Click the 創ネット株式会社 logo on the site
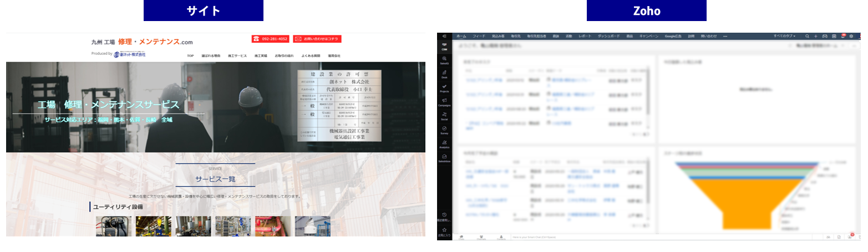Image resolution: width=868 pixels, height=252 pixels. point(129,54)
